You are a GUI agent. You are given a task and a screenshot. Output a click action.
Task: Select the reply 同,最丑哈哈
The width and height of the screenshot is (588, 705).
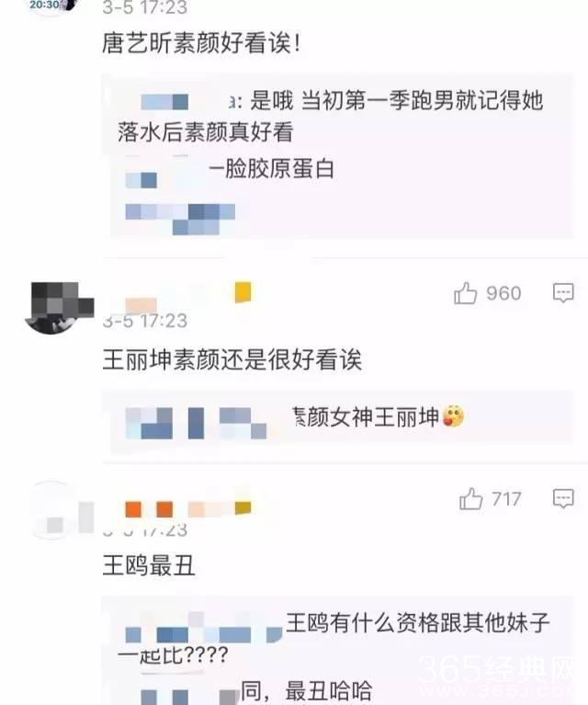307,691
